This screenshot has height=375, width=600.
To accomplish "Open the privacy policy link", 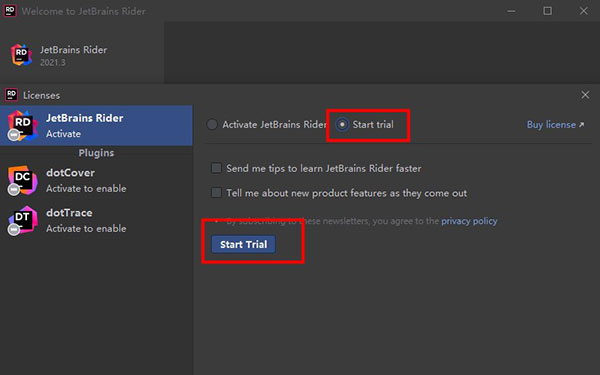I will pos(469,221).
